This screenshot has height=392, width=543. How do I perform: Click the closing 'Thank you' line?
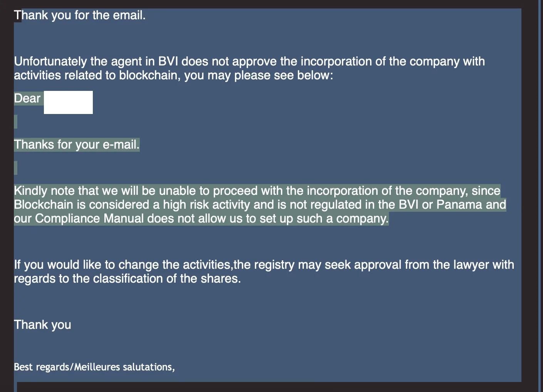coord(43,325)
